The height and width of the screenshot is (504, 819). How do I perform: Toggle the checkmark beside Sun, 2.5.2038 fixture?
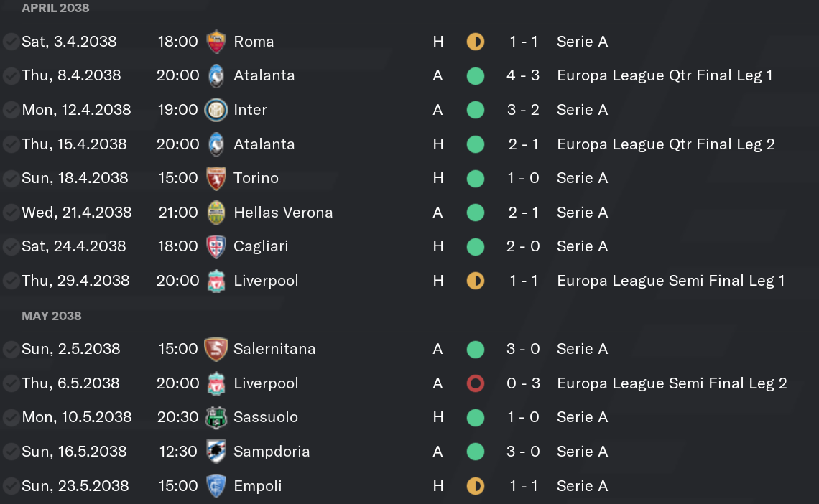point(11,349)
